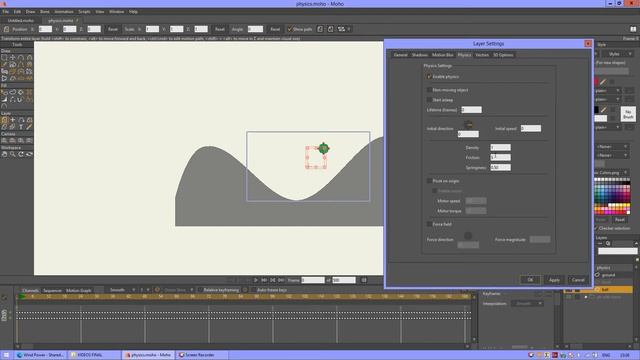Open the transform options dropdown beside flip icons
Image resolution: width=640 pixels, height=360 pixels.
(x=344, y=29)
